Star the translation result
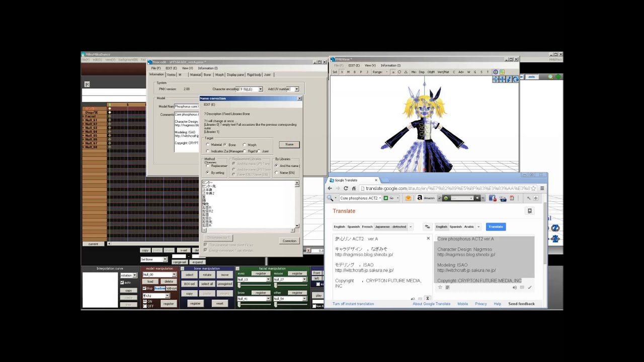This screenshot has height=362, width=644. 440,288
